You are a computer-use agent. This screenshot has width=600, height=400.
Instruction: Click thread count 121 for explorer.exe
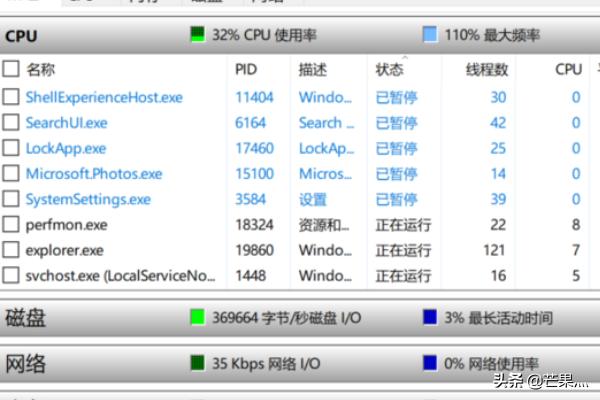click(x=494, y=250)
